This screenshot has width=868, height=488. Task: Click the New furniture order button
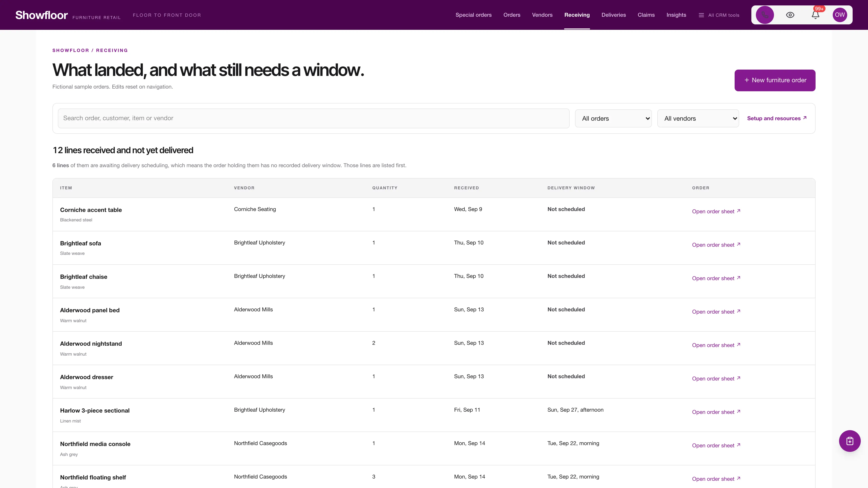(775, 80)
